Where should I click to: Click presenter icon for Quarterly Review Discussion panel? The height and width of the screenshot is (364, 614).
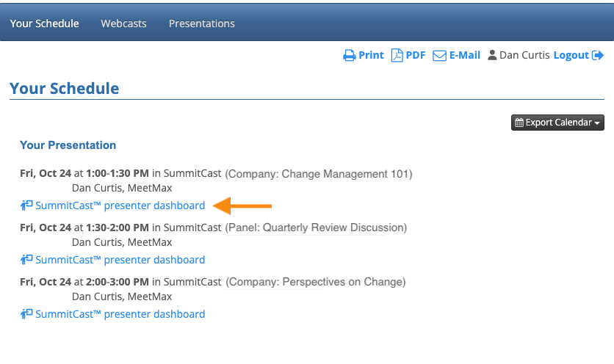[x=26, y=260]
